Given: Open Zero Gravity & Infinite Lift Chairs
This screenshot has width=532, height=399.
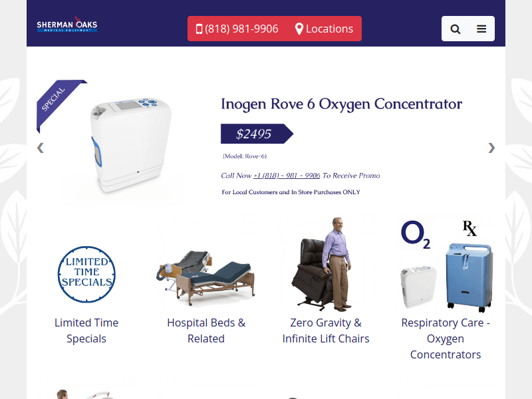Looking at the screenshot, I should tap(326, 331).
